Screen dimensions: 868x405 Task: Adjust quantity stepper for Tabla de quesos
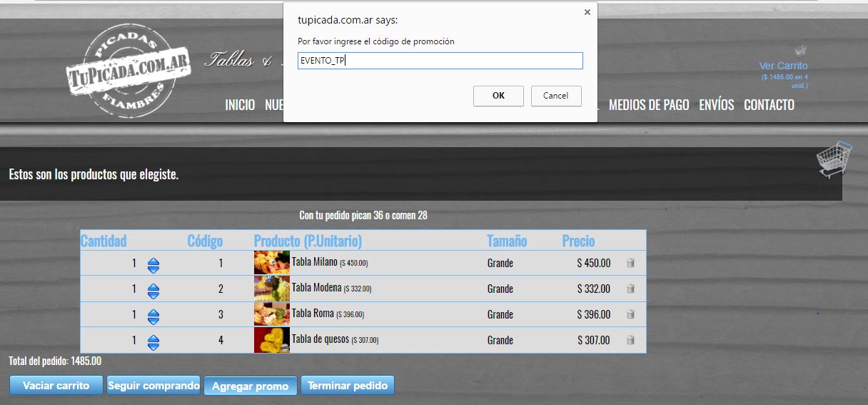(153, 342)
